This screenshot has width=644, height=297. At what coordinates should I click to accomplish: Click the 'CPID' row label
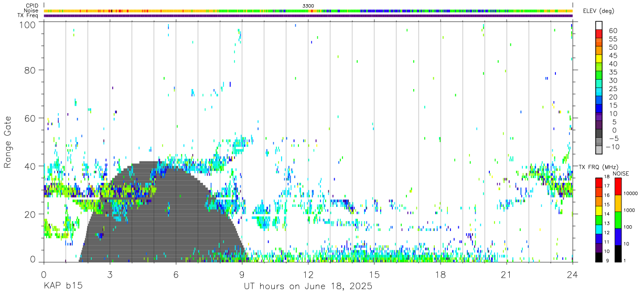tap(32, 5)
